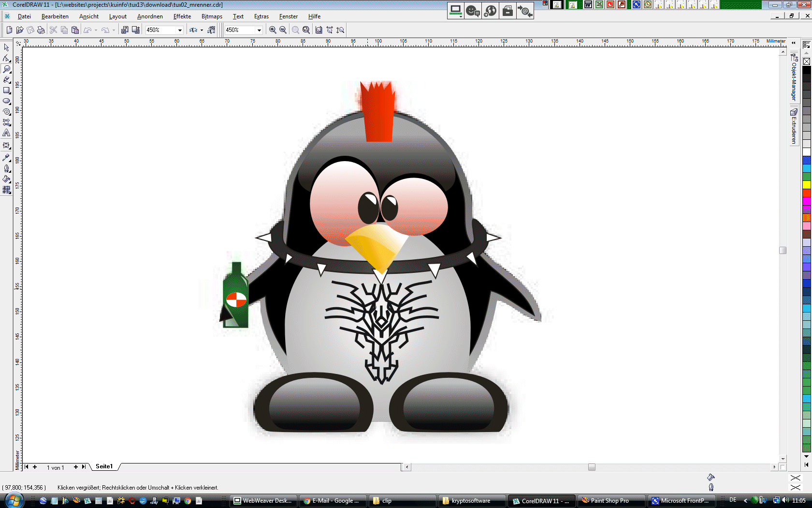Viewport: 812px width, 508px height.
Task: Open the Extrudieren docker tab
Action: [794, 126]
